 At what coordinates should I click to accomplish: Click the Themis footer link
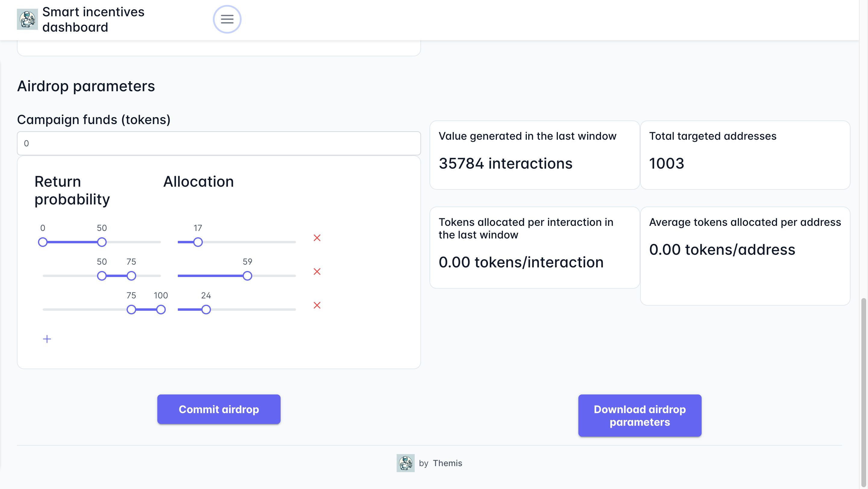[447, 463]
